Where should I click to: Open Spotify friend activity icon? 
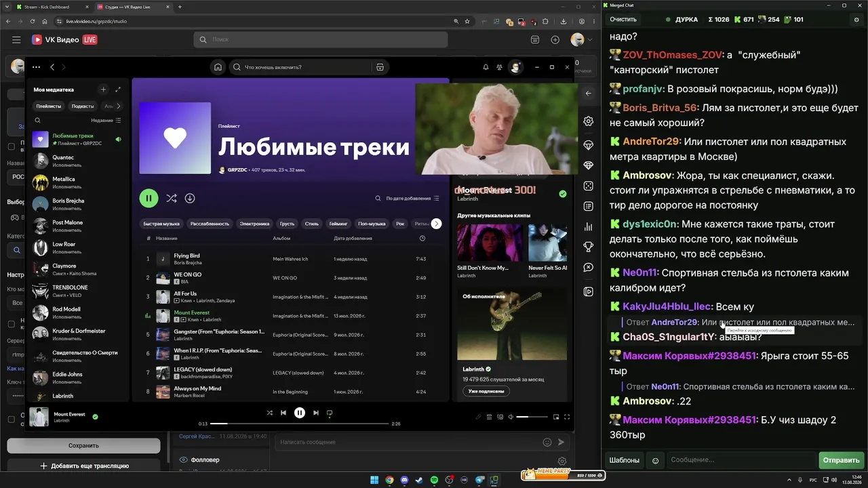tap(500, 67)
